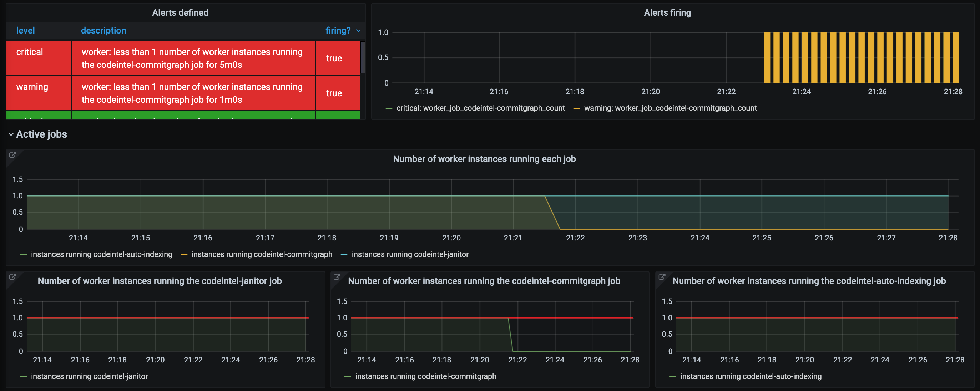Toggle legend series in codeintel-commitgraph job panel
This screenshot has height=391, width=980.
pyautogui.click(x=426, y=376)
